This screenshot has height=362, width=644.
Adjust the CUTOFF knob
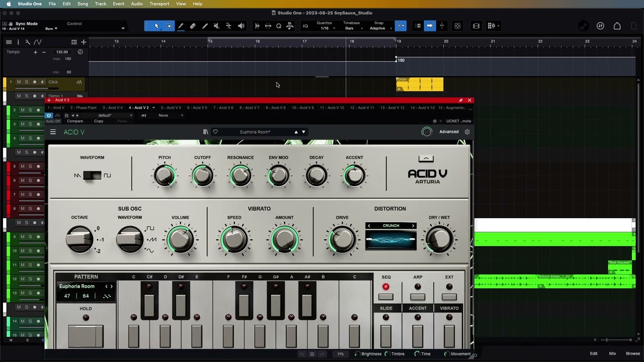[x=202, y=175]
